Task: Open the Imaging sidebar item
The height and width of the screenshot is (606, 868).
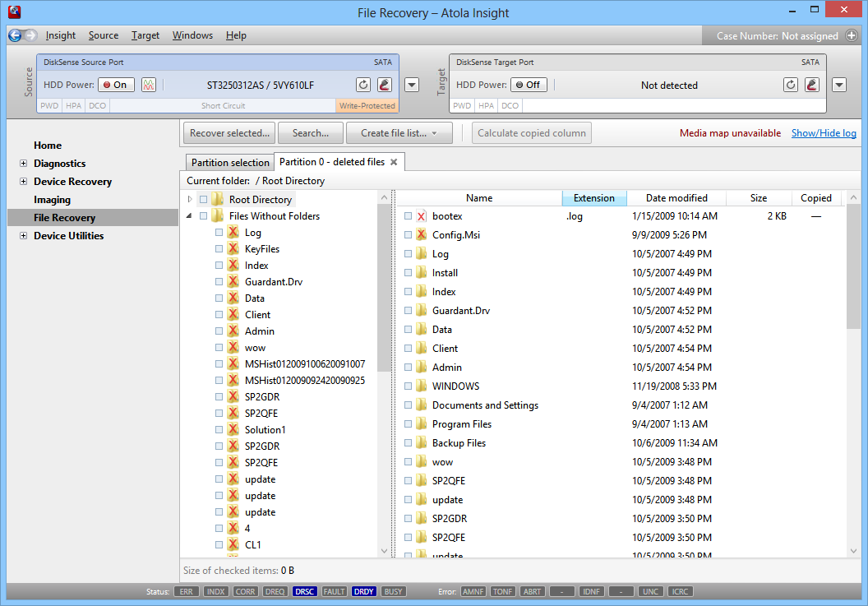Action: 52,200
